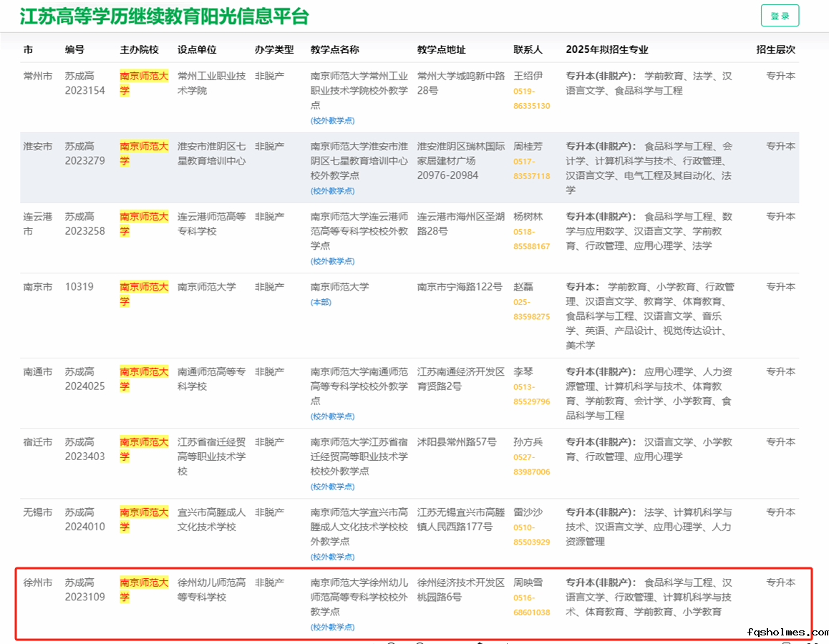The height and width of the screenshot is (644, 829).
Task: Click the 招生层次 column header
Action: tap(775, 49)
